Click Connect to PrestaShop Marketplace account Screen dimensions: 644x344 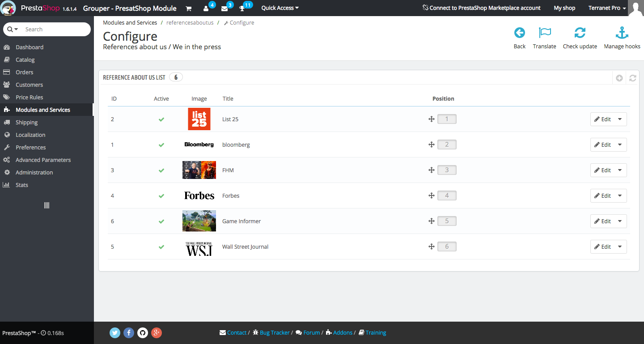481,8
